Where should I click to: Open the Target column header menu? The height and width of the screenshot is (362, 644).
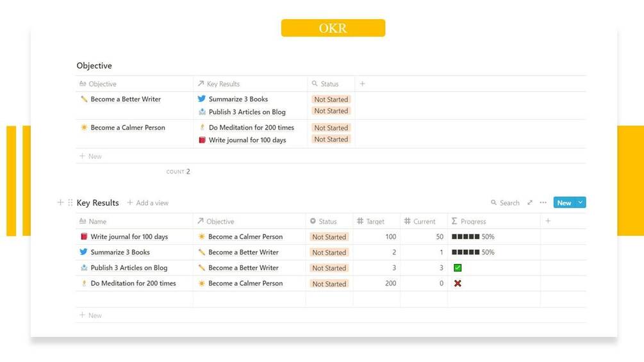tap(377, 221)
